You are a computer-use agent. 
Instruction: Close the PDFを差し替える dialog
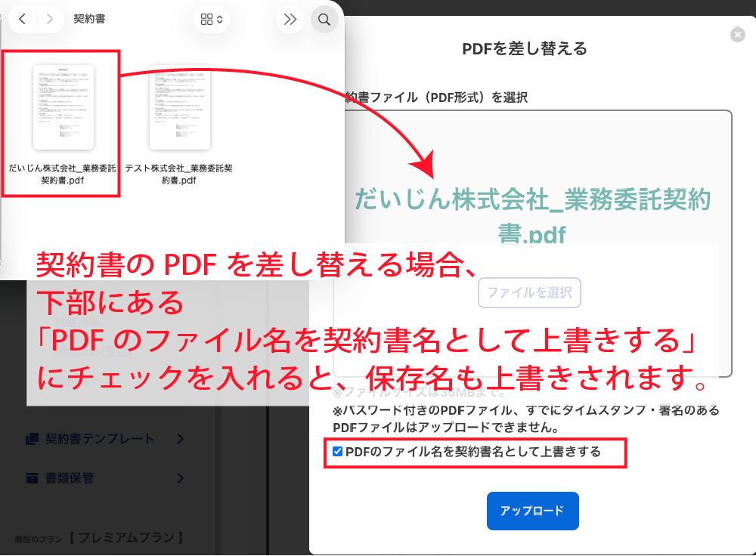point(738,35)
